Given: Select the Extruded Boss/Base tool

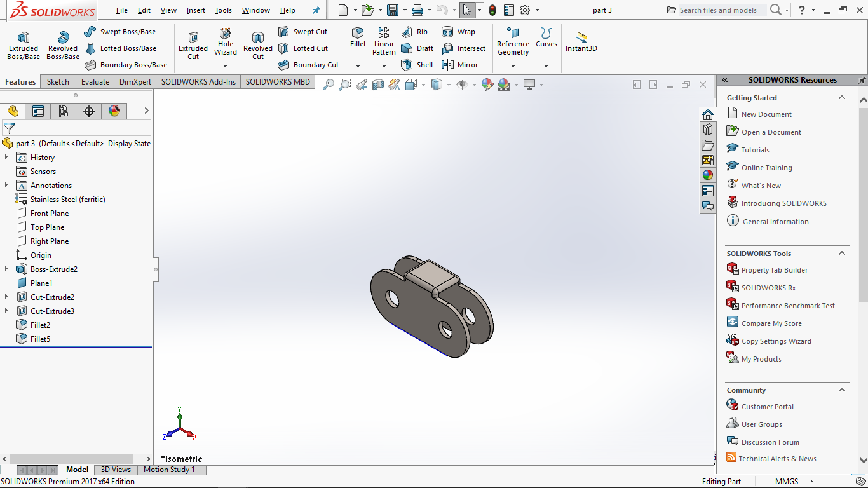Looking at the screenshot, I should (x=24, y=46).
